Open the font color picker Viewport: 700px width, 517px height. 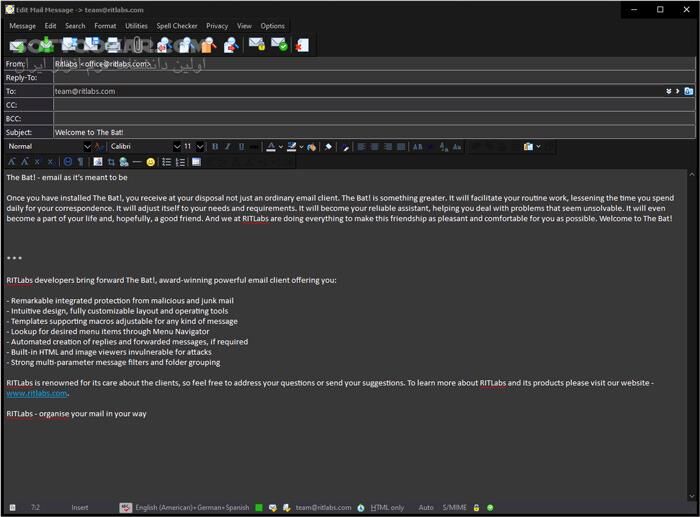(x=271, y=147)
